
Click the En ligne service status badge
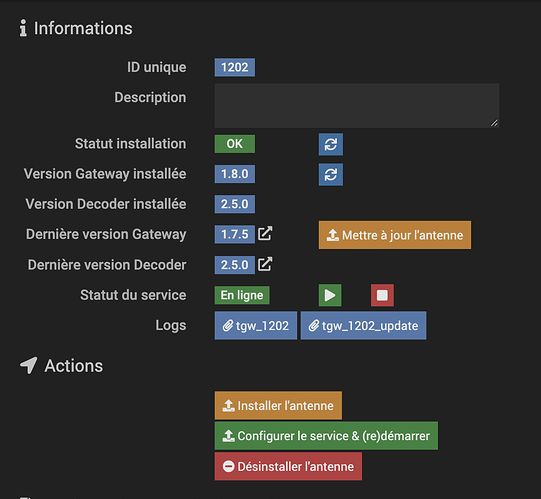coord(242,295)
